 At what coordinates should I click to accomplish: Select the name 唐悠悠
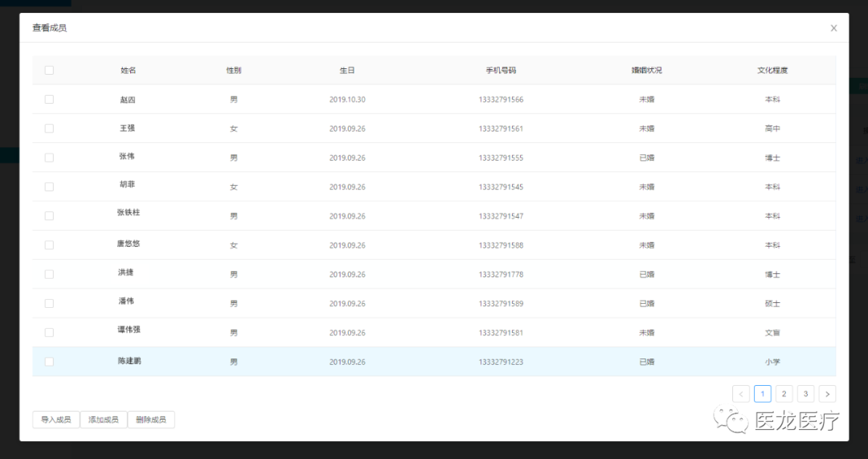129,244
